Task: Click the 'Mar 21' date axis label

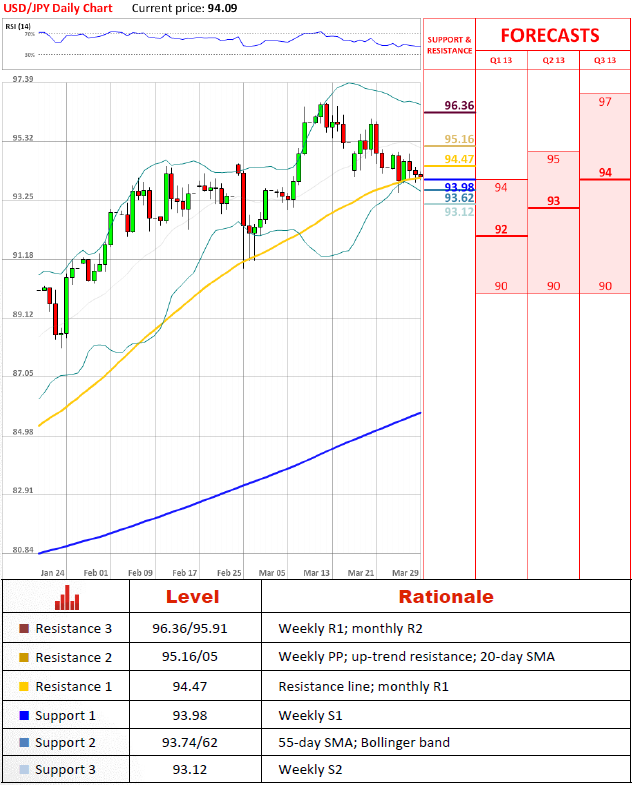Action: click(x=361, y=573)
